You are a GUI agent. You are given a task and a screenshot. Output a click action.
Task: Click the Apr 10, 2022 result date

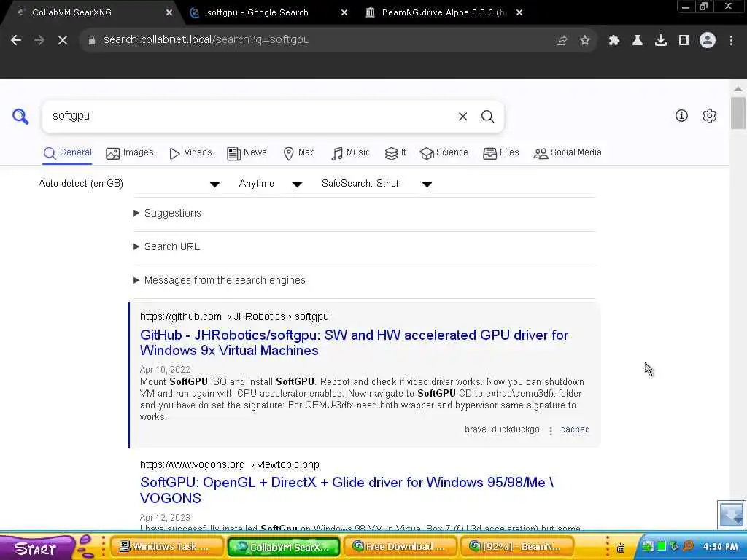point(165,370)
